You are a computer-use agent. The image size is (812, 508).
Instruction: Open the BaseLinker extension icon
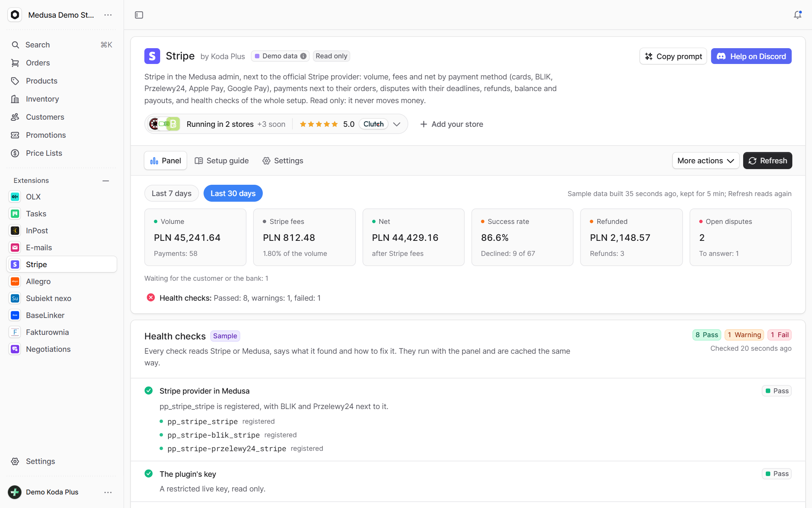pyautogui.click(x=15, y=315)
